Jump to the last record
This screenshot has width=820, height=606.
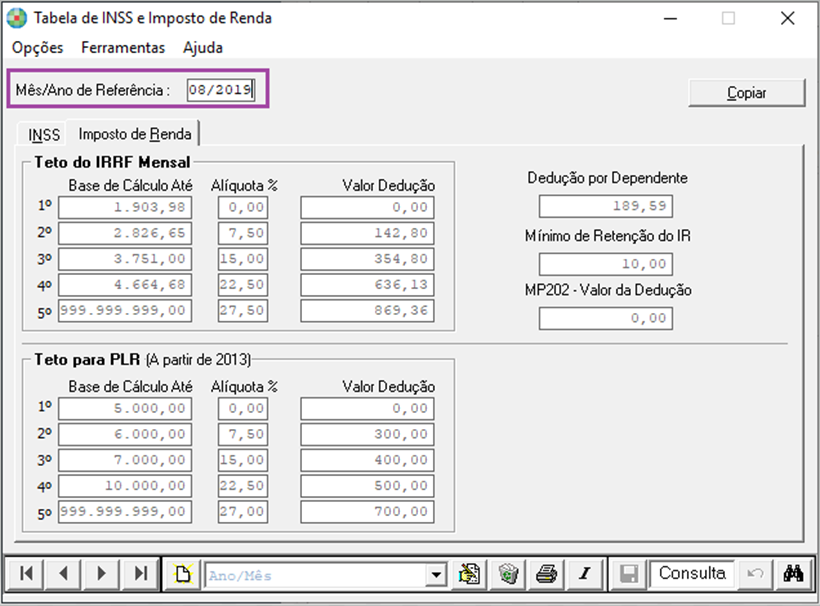[140, 574]
